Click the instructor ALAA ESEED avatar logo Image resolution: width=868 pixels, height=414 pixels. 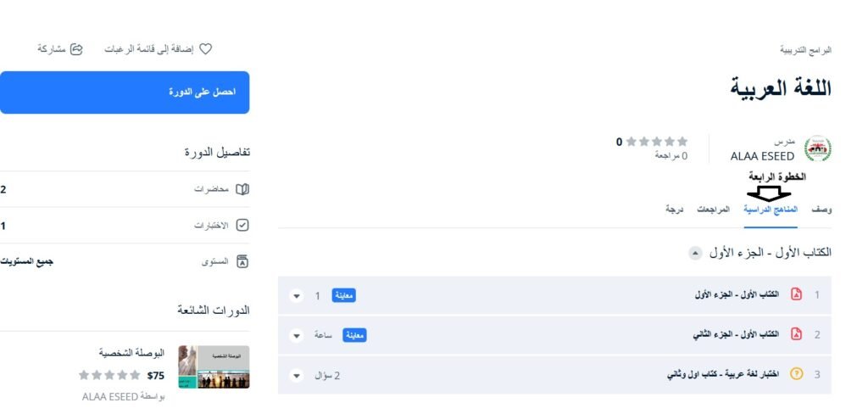point(817,149)
